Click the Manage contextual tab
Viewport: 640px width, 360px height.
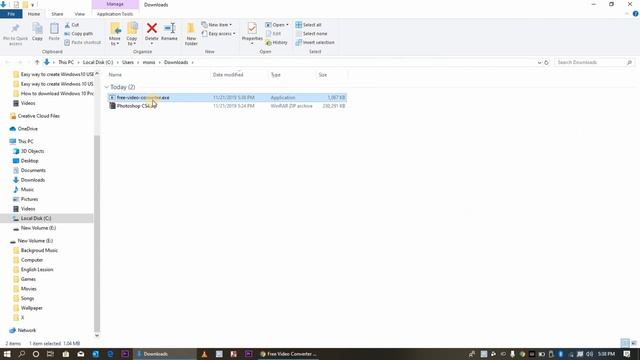tap(115, 4)
